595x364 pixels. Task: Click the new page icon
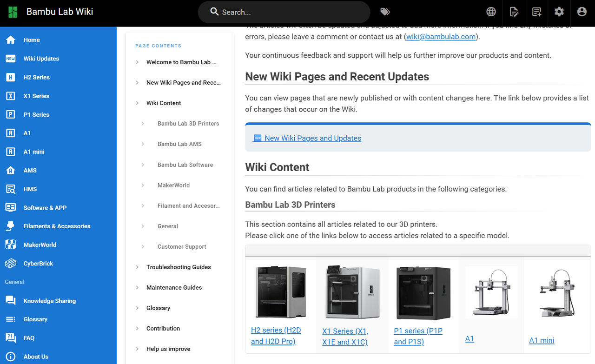pyautogui.click(x=537, y=12)
